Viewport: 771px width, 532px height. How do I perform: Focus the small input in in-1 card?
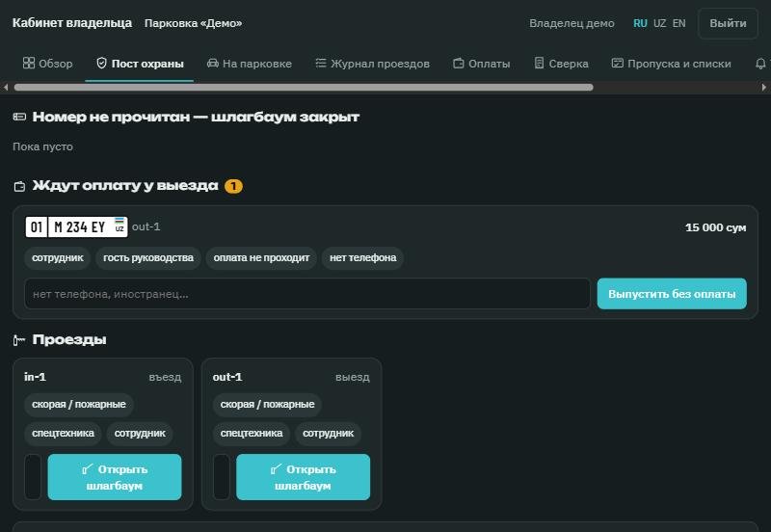[33, 477]
